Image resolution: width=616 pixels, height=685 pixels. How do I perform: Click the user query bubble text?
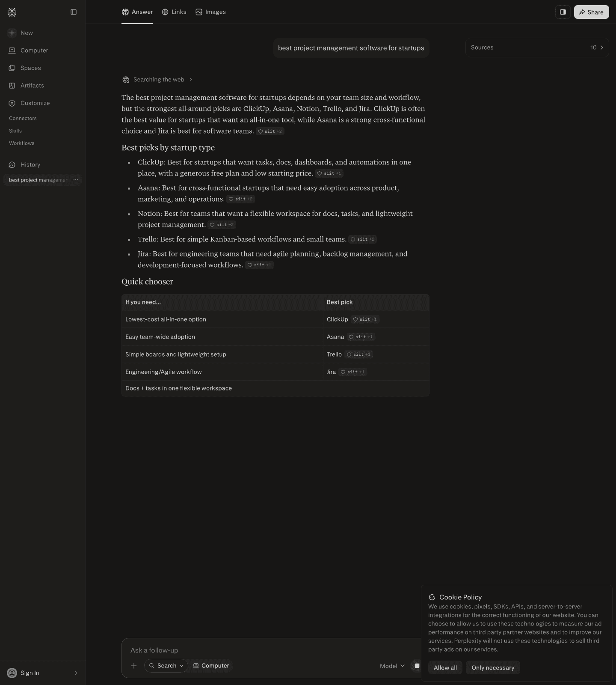point(351,48)
